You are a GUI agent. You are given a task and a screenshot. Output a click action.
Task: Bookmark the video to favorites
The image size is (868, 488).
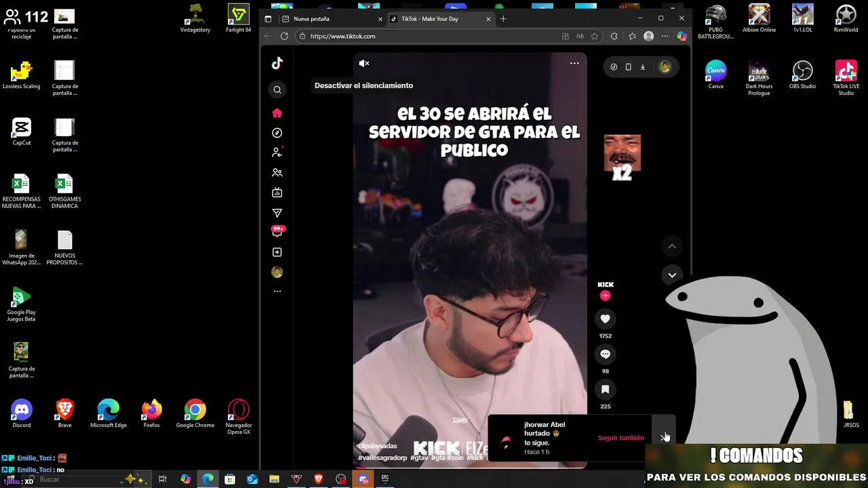606,389
